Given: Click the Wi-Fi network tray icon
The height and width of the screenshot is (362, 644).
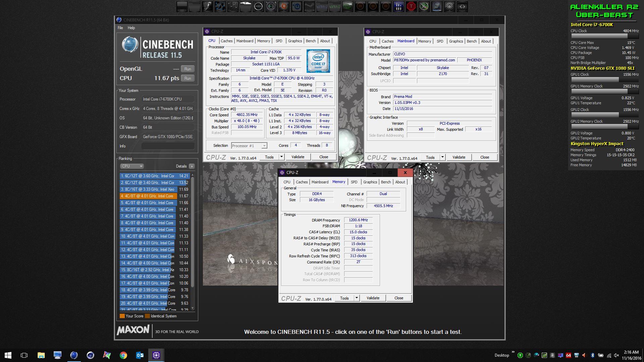Looking at the screenshot, I should point(609,356).
